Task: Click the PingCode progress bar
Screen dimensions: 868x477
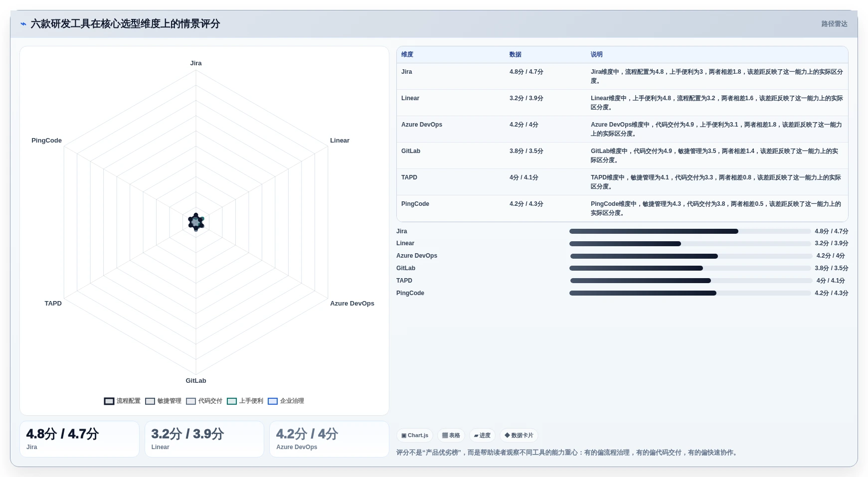Action: tap(690, 293)
